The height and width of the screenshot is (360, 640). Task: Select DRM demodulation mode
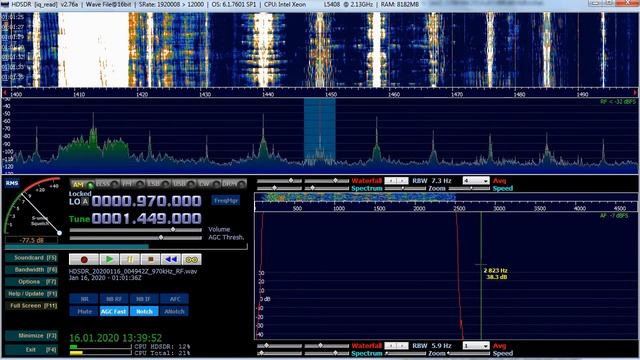click(x=234, y=184)
